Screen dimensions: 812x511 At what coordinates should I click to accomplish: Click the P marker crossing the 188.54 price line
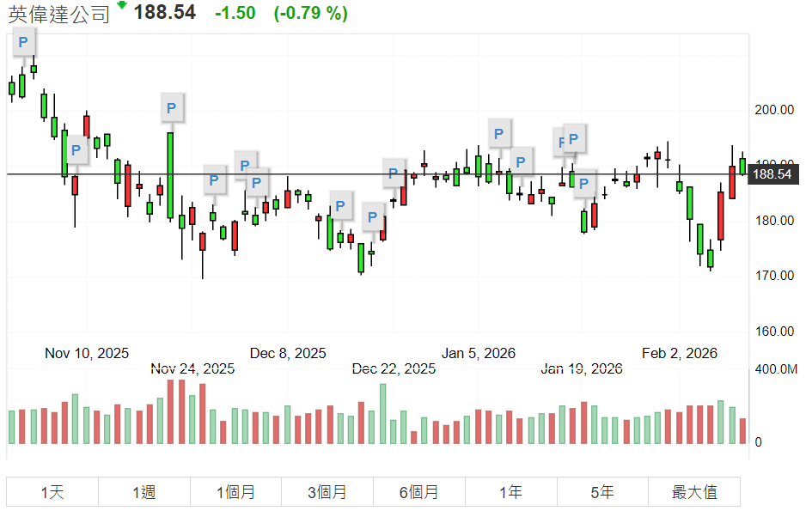tap(394, 173)
